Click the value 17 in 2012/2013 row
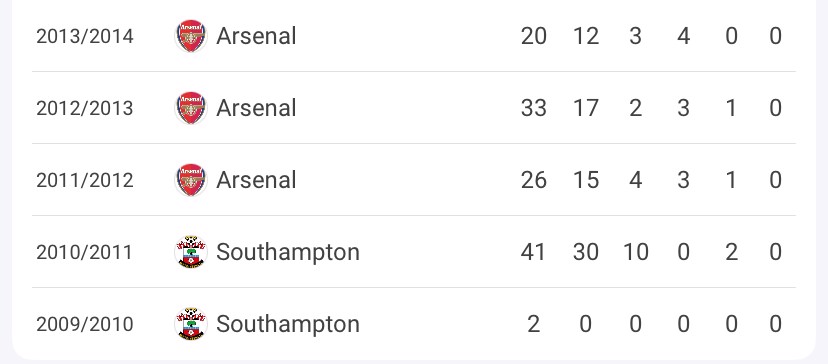This screenshot has width=828, height=364. (x=586, y=108)
